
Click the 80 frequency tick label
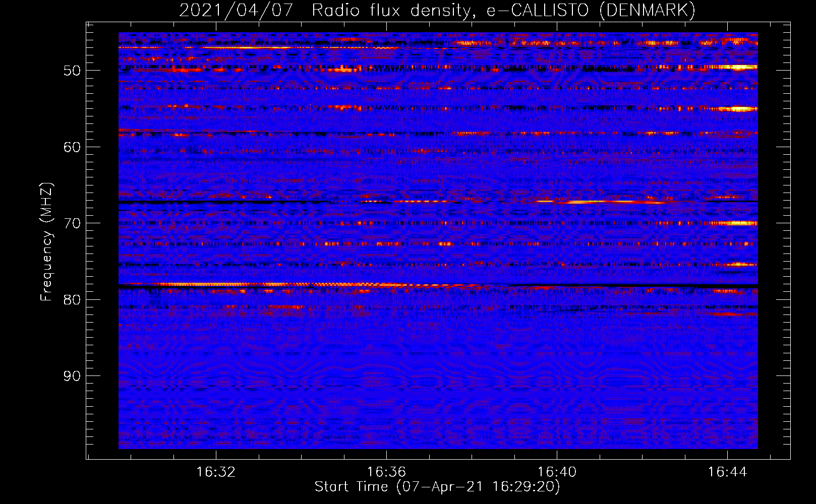(x=72, y=300)
